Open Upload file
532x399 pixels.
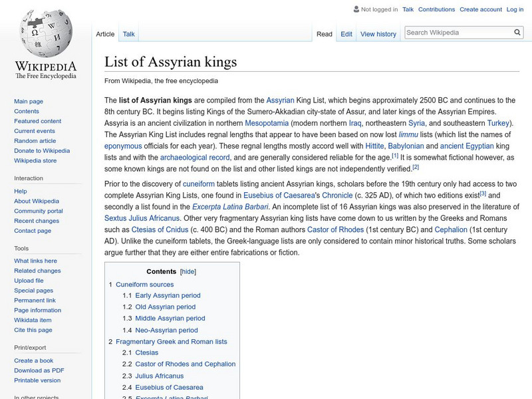(29, 280)
